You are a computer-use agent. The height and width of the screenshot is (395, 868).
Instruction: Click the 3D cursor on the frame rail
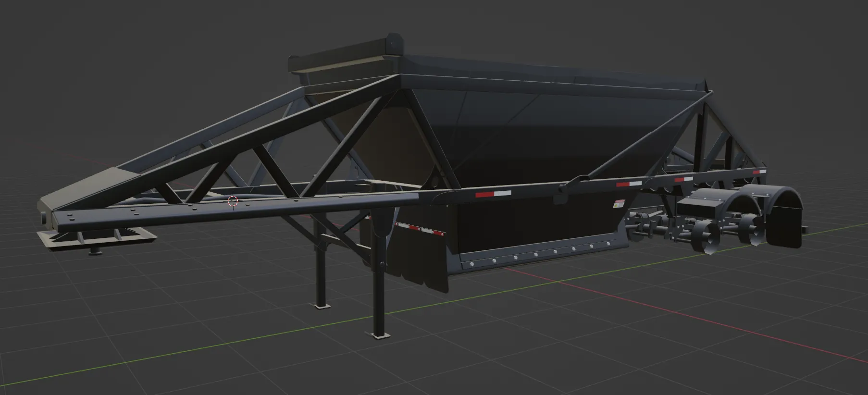tap(233, 201)
